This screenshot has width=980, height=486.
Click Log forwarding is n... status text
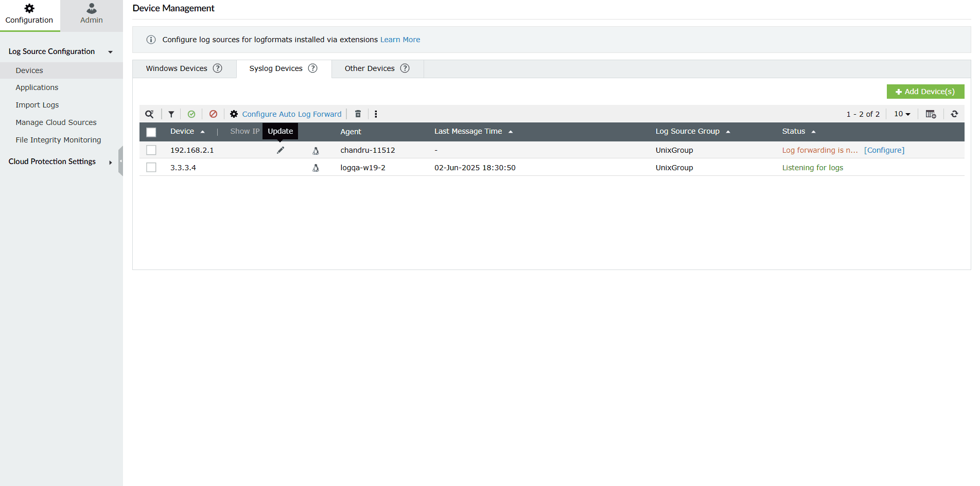(x=820, y=150)
